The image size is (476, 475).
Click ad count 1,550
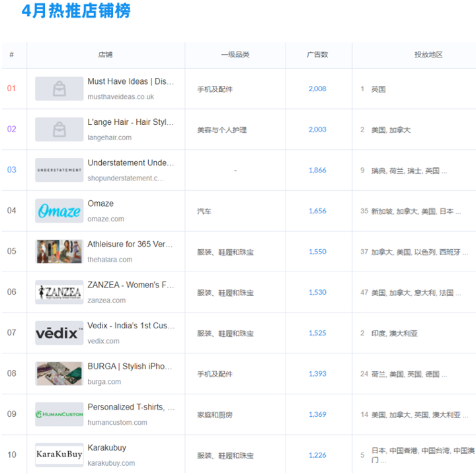click(x=317, y=252)
